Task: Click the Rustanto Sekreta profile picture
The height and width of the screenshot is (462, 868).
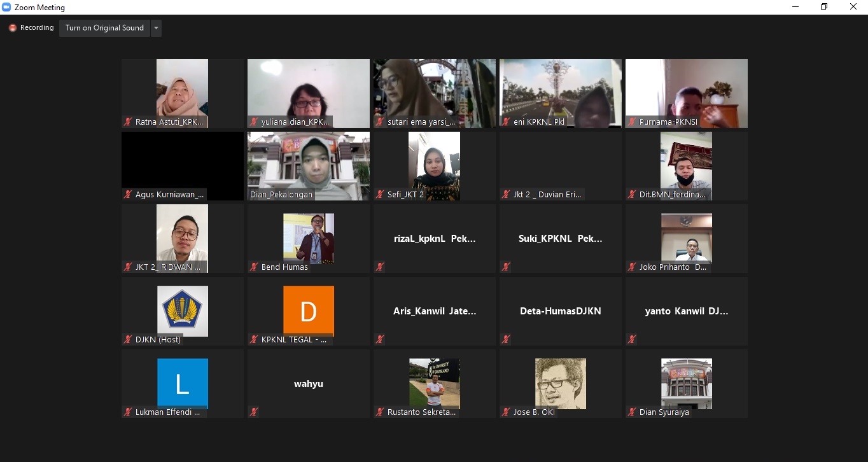Action: tap(435, 382)
